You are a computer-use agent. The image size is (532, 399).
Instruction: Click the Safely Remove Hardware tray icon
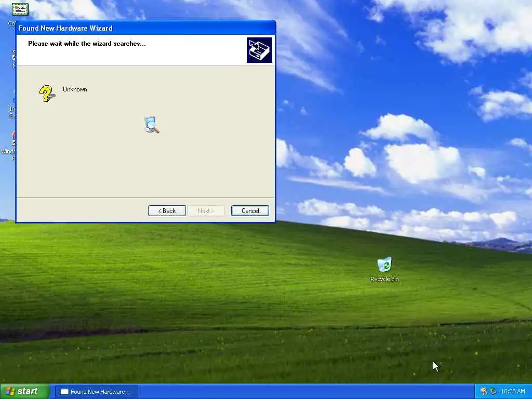coord(493,391)
